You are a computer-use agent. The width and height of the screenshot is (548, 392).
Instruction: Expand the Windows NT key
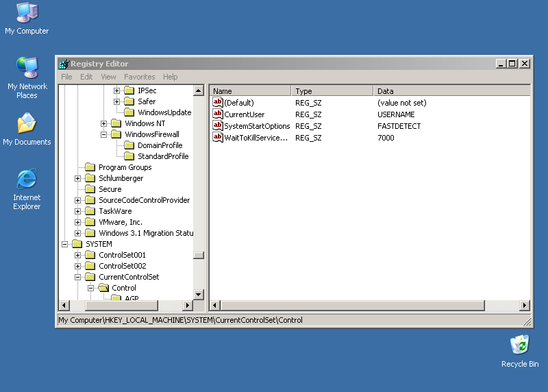(x=104, y=124)
